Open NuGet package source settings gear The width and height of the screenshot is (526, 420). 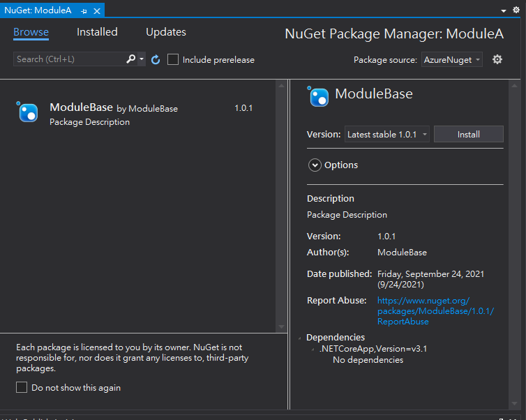coord(497,59)
